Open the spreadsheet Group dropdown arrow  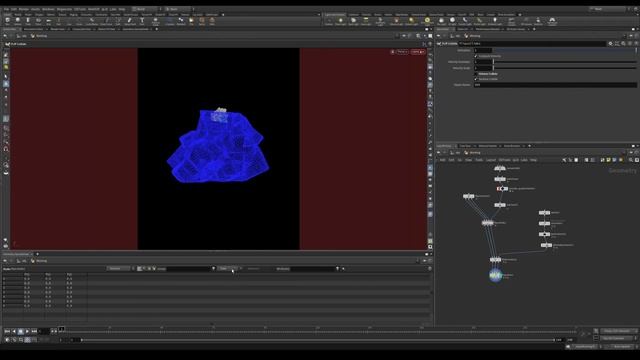(213, 269)
